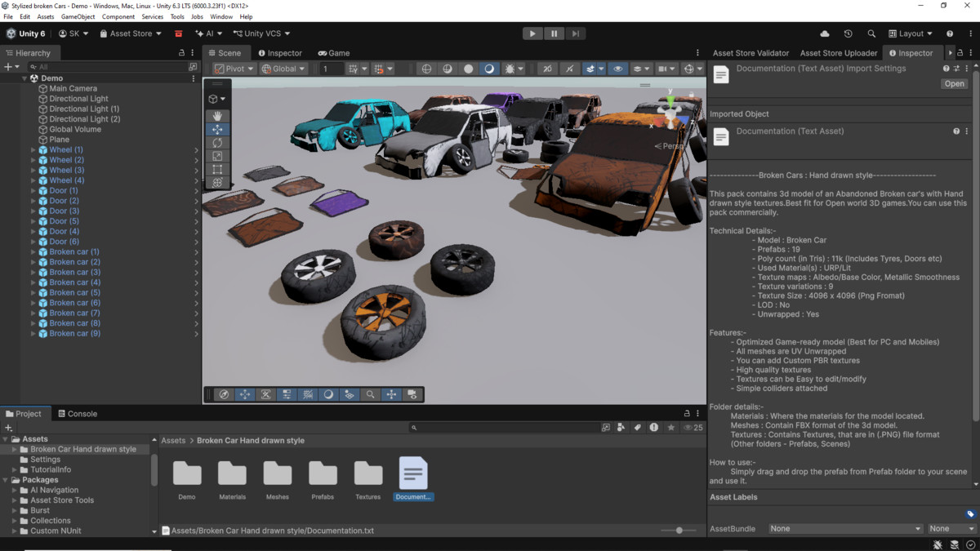Select the Transform tool

coord(217,183)
